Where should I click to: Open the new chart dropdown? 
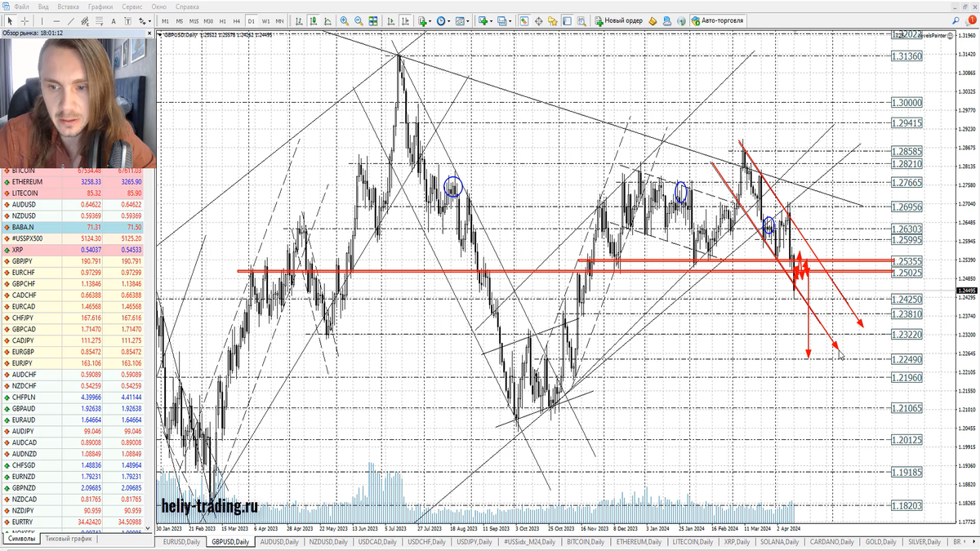pyautogui.click(x=486, y=20)
